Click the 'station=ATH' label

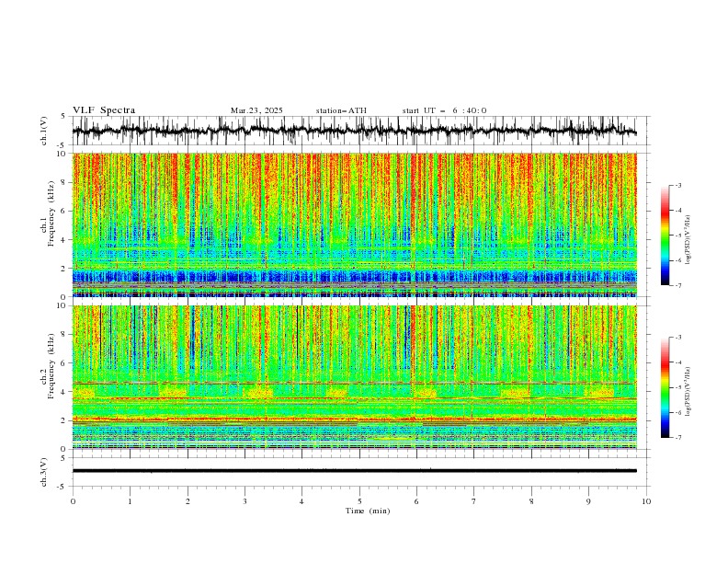341,110
